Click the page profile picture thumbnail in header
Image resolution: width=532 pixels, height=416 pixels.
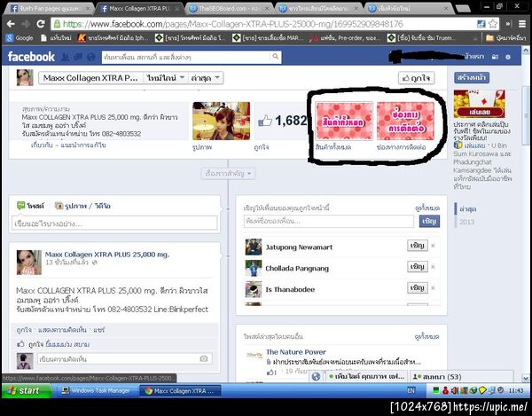click(x=25, y=78)
